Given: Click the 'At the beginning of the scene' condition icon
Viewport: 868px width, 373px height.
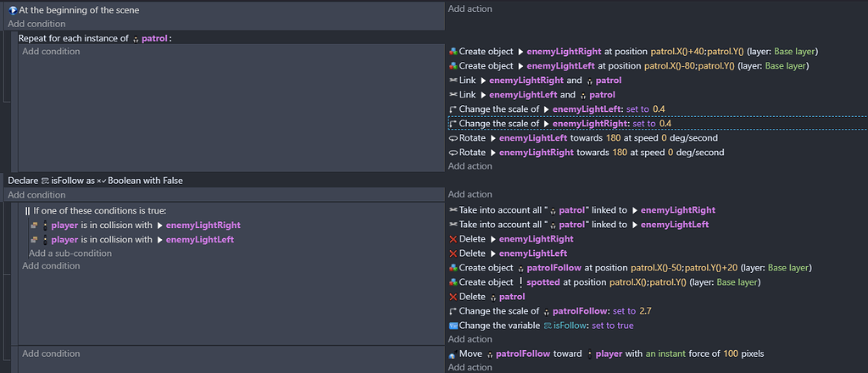Looking at the screenshot, I should pyautogui.click(x=13, y=10).
